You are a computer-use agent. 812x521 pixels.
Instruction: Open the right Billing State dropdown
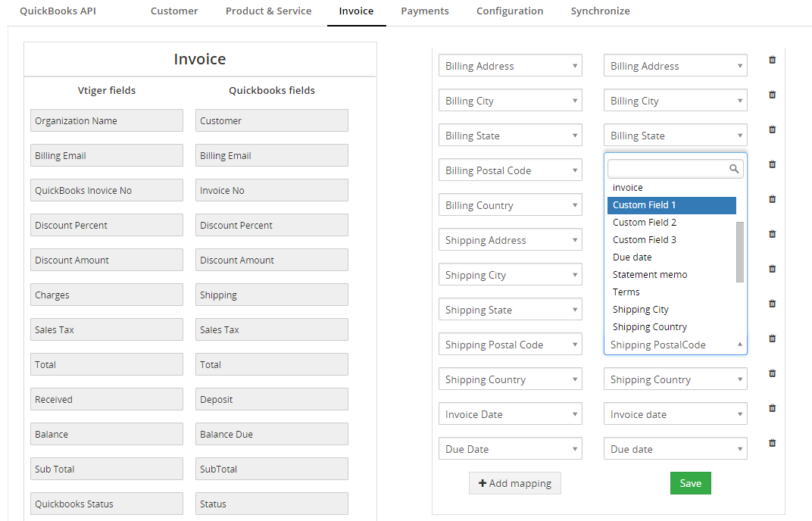(676, 135)
